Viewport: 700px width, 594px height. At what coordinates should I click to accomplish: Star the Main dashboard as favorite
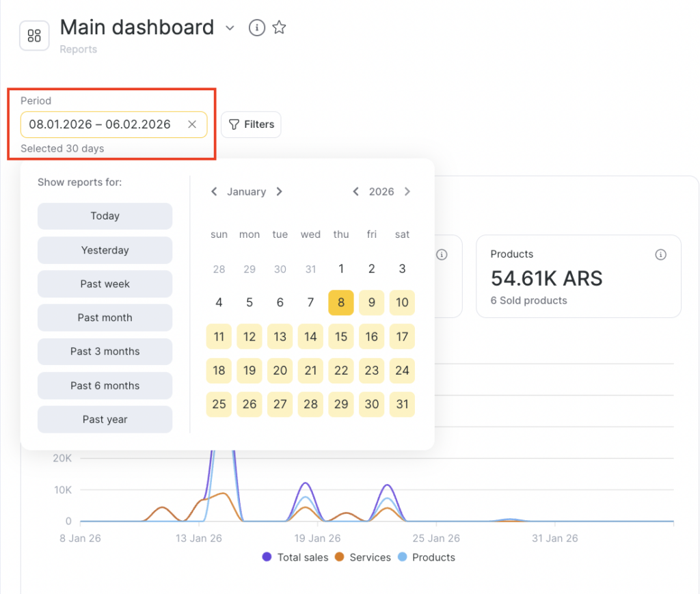pyautogui.click(x=279, y=28)
